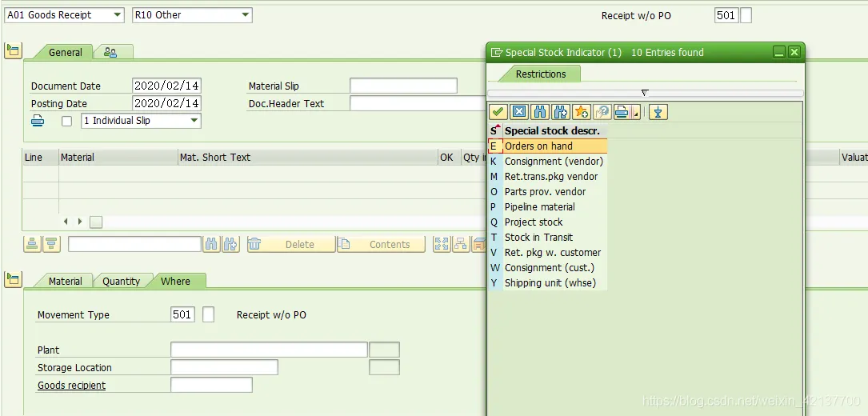868x416 pixels.
Task: Click the Goods recipient input field
Action: point(211,385)
